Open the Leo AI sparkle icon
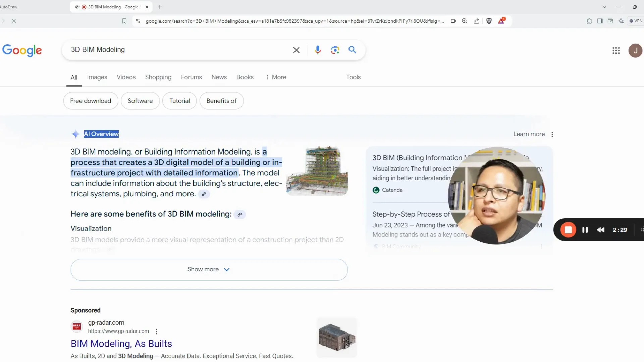 click(621, 21)
